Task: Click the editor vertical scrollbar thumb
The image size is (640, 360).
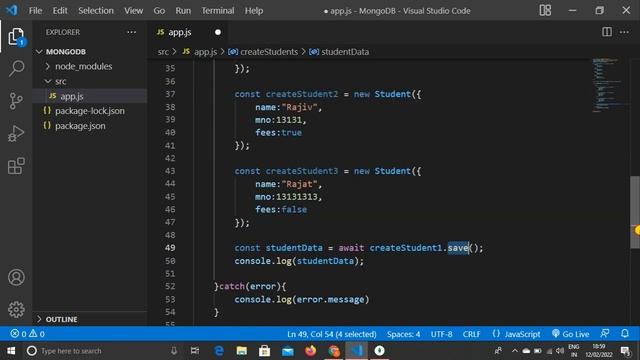Action: 635,212
